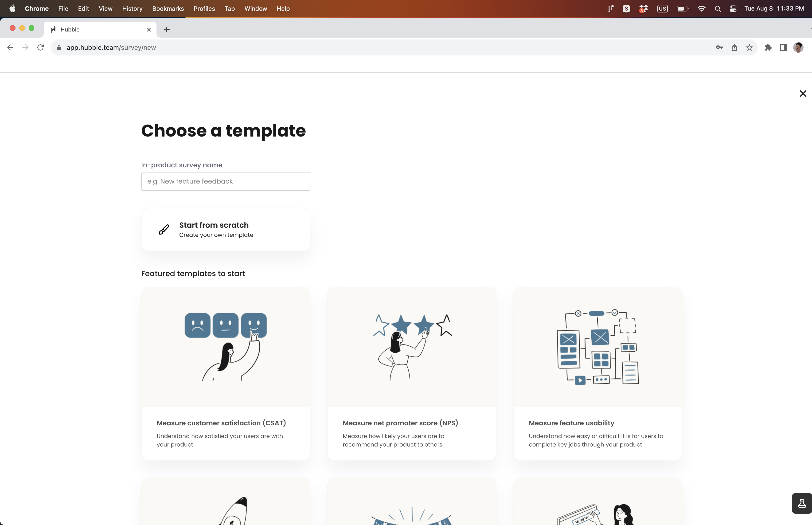The image size is (812, 525).
Task: Click the share page icon in the address bar
Action: [x=734, y=47]
